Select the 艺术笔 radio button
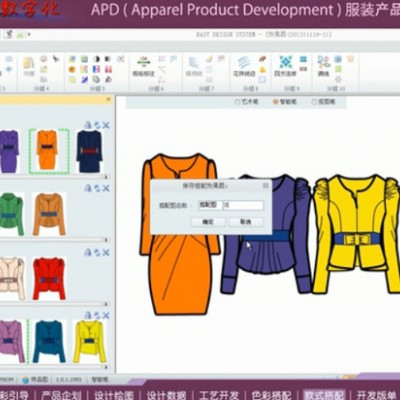 237,102
